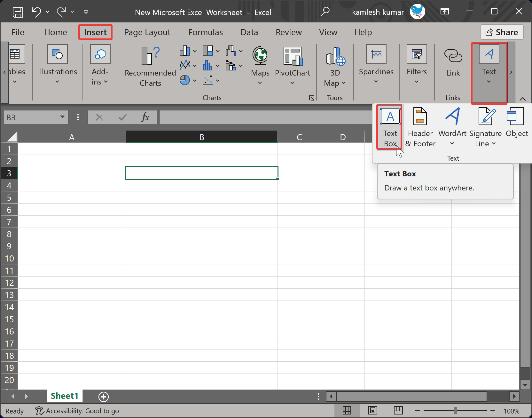Collapse the ribbon with the chevron

(523, 99)
